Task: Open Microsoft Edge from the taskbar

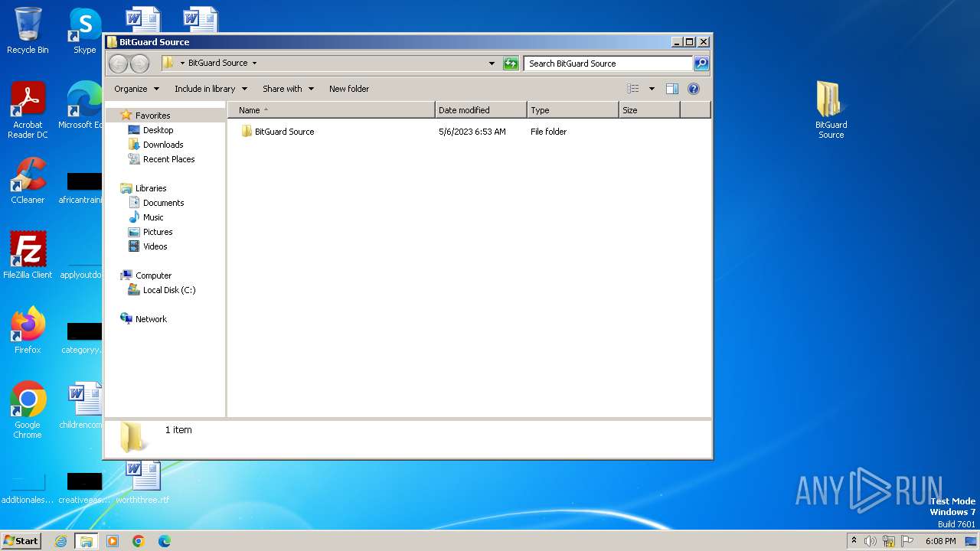Action: click(x=165, y=541)
